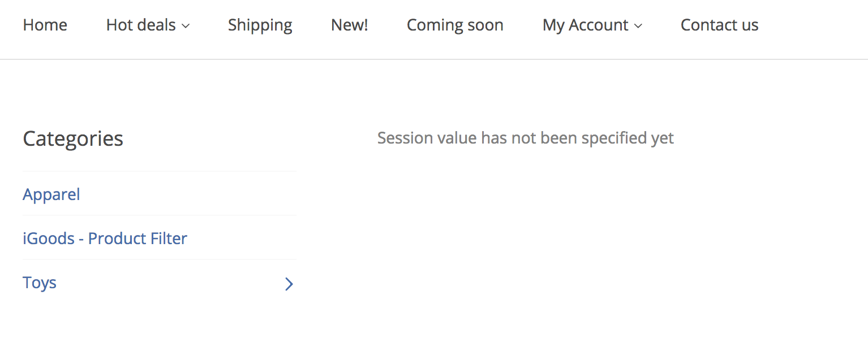Click the chevron next to Hot deals
Image resolution: width=868 pixels, height=356 pixels.
(187, 25)
